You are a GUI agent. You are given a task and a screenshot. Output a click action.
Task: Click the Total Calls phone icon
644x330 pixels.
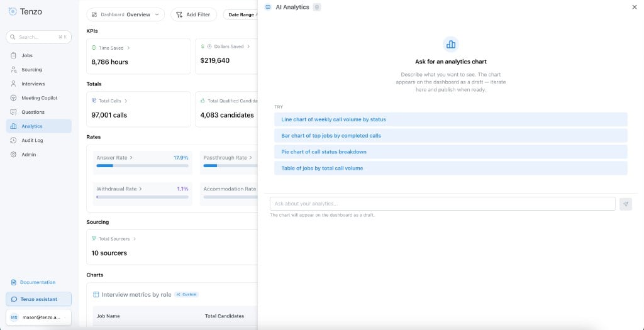(94, 101)
